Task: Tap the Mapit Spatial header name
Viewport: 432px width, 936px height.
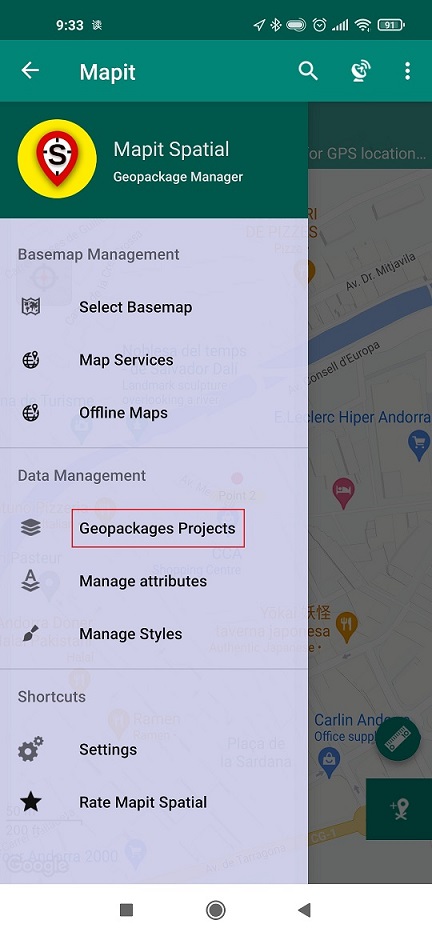Action: [x=171, y=149]
